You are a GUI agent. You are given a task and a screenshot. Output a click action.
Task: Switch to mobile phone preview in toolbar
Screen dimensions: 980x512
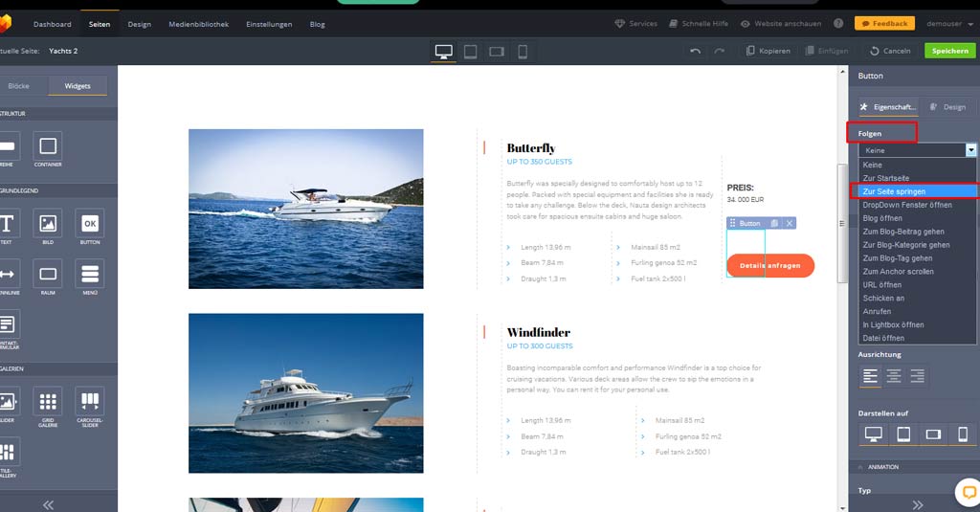pyautogui.click(x=523, y=52)
